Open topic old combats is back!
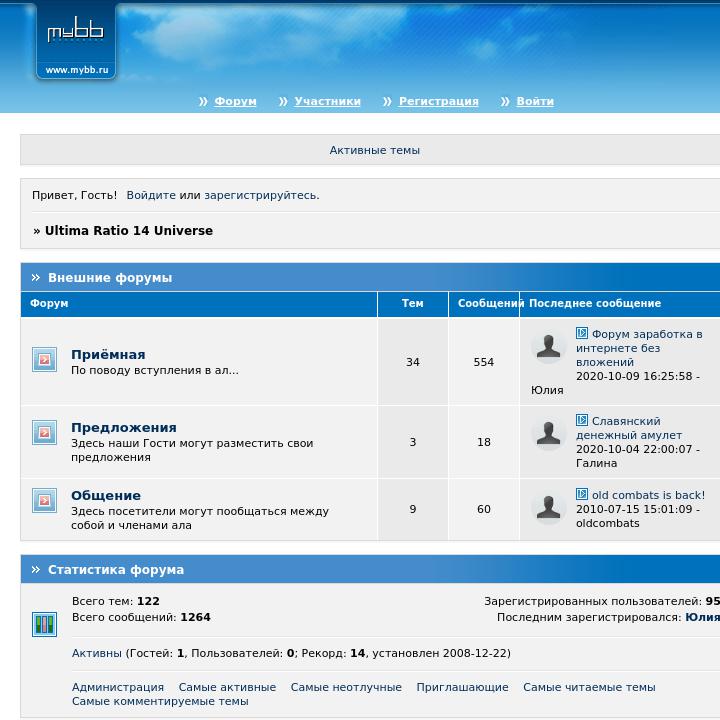Viewport: 720px width, 720px height. pos(648,495)
